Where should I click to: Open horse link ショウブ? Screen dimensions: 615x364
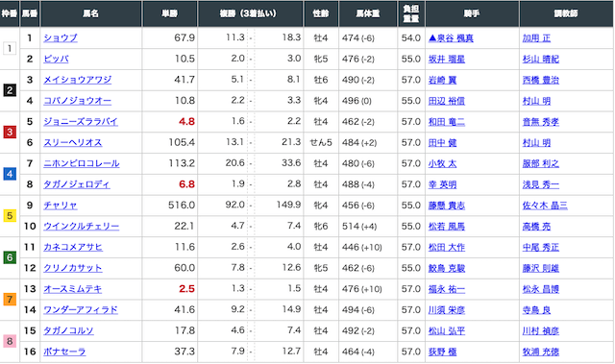(61, 38)
